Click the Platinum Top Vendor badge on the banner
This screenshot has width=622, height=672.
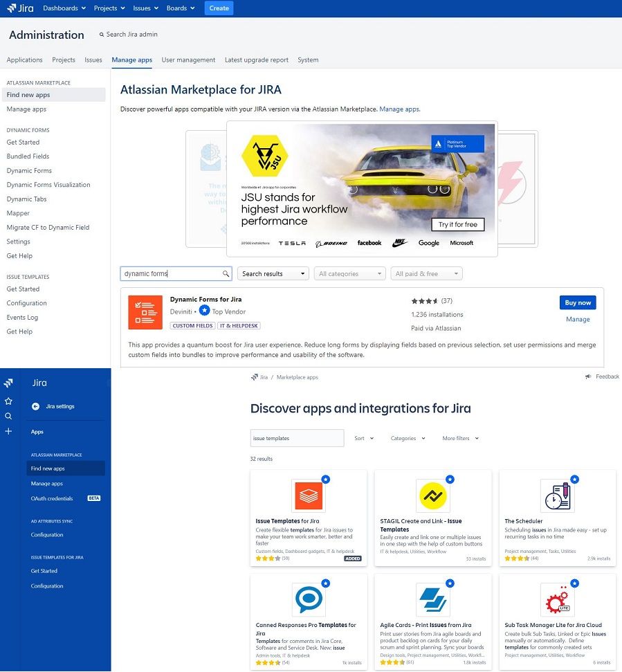pos(457,144)
